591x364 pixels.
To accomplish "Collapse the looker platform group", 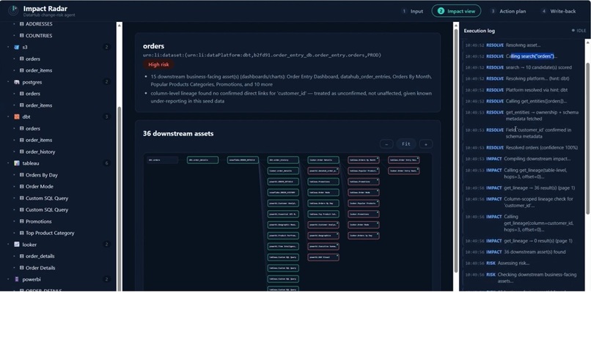I will tap(8, 245).
